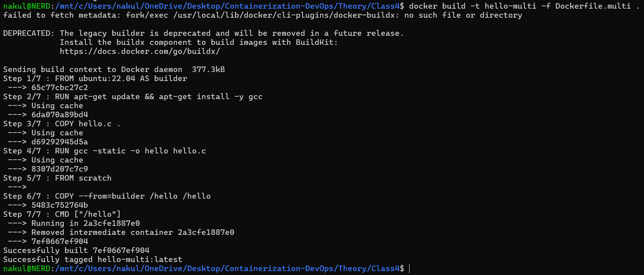
Task: Click 'Successfully tagged hello-multi:latest' line
Action: [x=92, y=260]
